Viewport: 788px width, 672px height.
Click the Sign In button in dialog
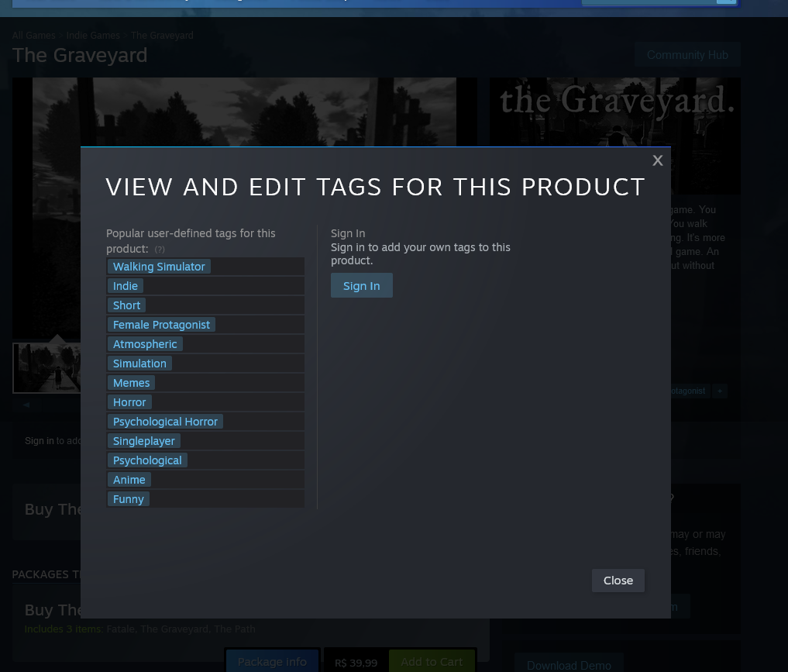pyautogui.click(x=361, y=285)
